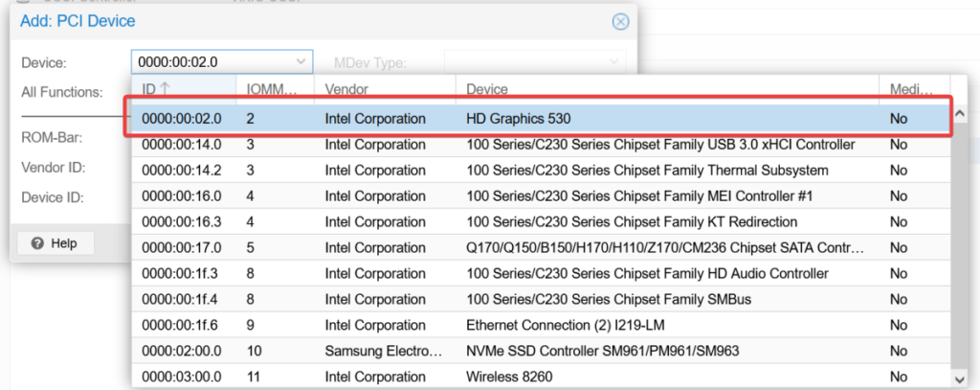Select the Wireless 8260 device row
Viewport: 980px width, 390px height.
[542, 377]
